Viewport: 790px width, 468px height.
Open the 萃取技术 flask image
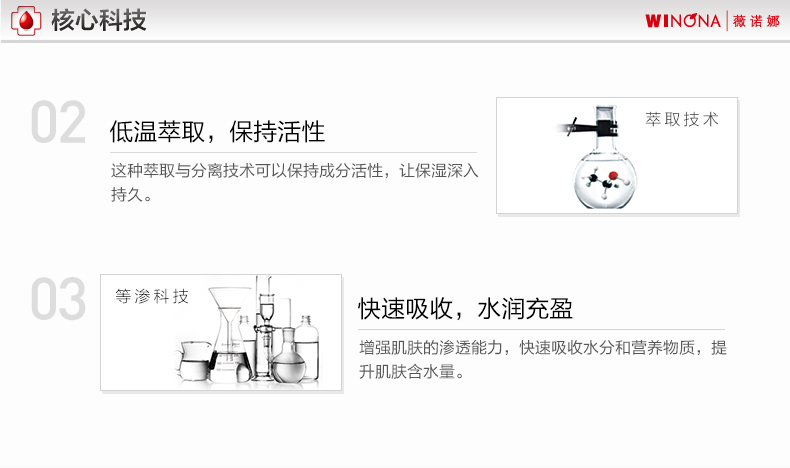[617, 156]
